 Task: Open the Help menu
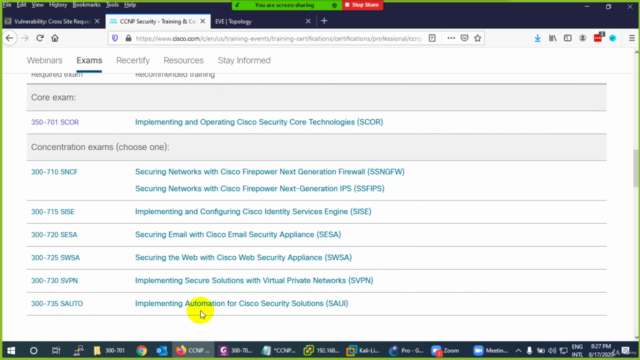click(x=130, y=5)
